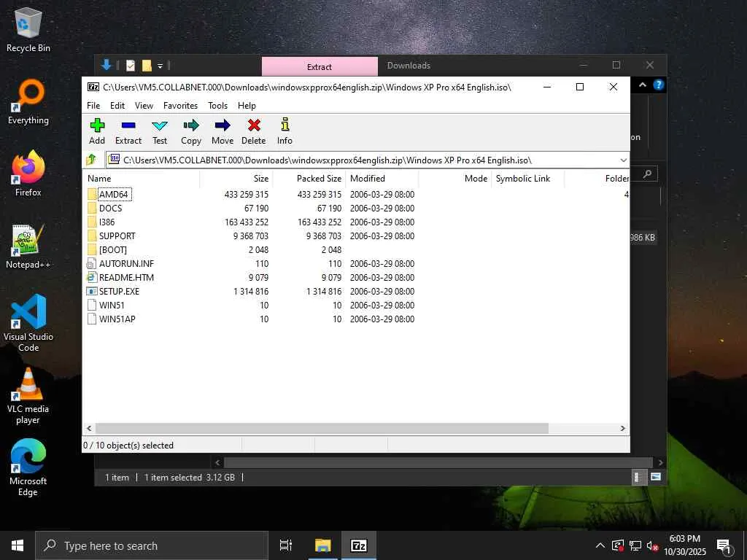Click the Task View taskbar icon
The height and width of the screenshot is (560, 747).
tap(286, 545)
